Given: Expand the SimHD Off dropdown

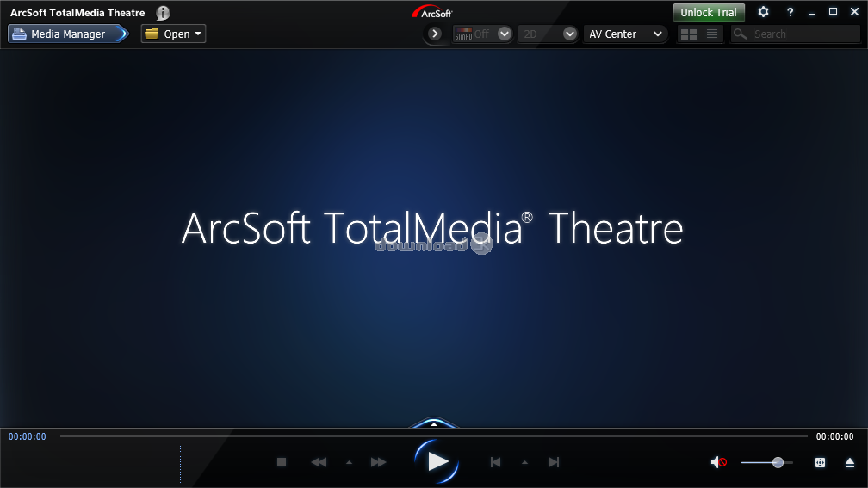Looking at the screenshot, I should pyautogui.click(x=505, y=34).
